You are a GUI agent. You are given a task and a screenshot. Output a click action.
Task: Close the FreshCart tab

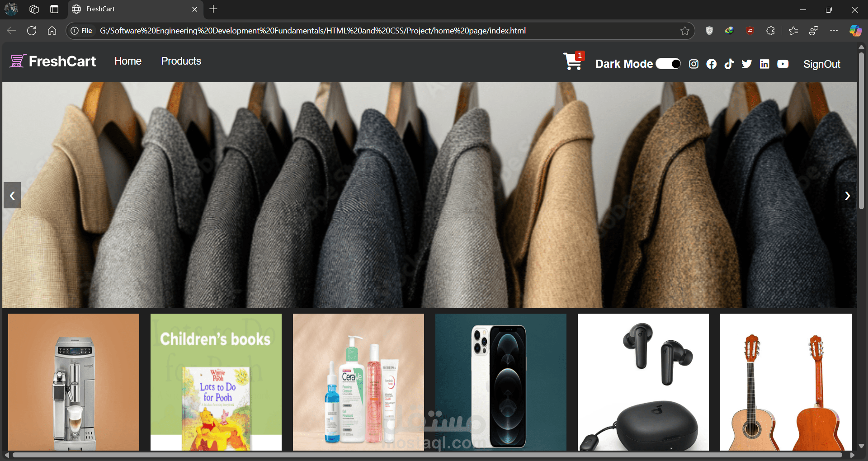coord(194,9)
